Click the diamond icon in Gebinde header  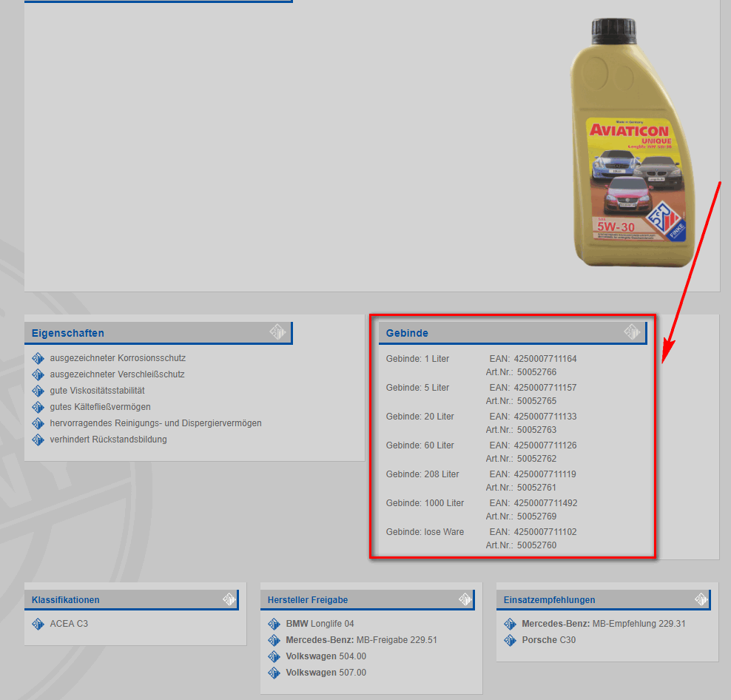pyautogui.click(x=632, y=332)
